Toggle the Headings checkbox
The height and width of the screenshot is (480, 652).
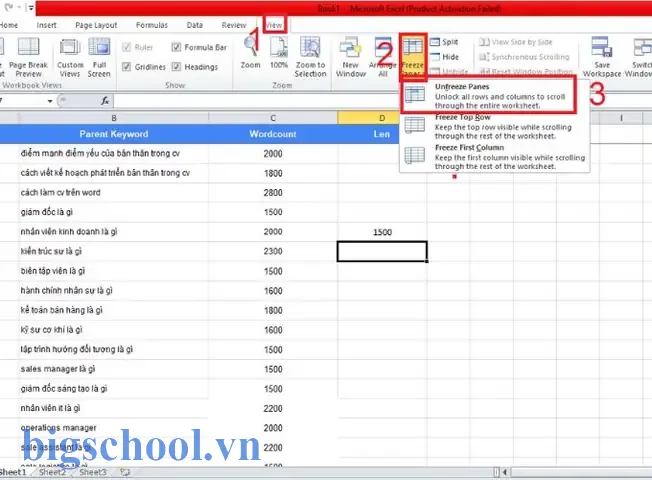click(176, 67)
